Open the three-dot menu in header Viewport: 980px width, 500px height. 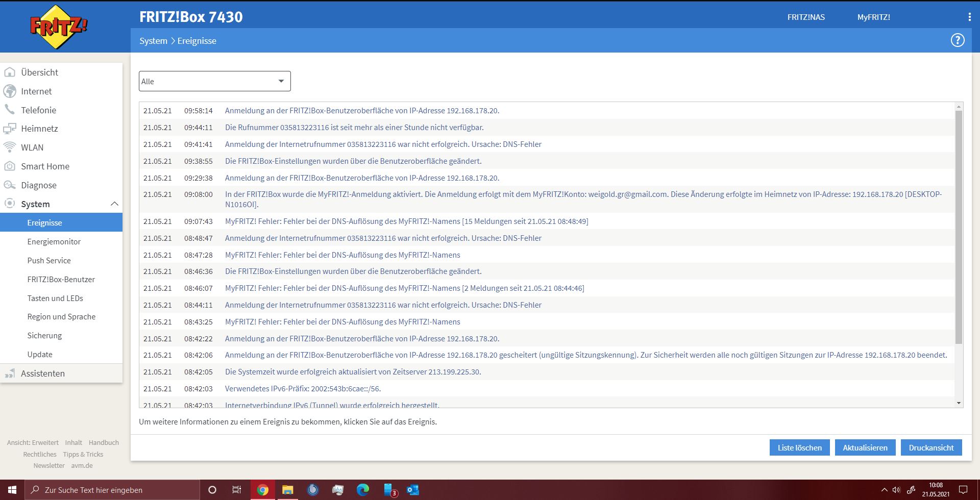(x=969, y=17)
